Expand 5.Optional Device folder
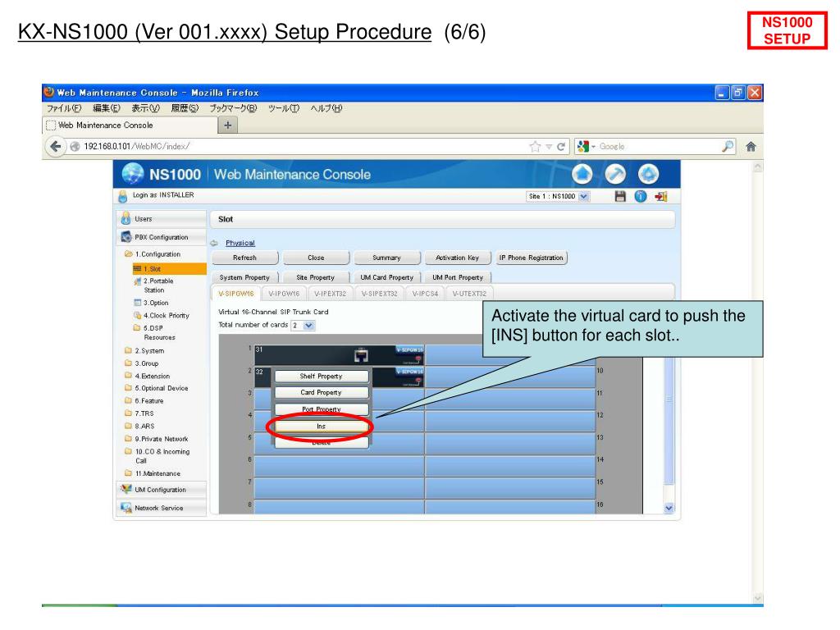The height and width of the screenshot is (630, 840). (156, 388)
